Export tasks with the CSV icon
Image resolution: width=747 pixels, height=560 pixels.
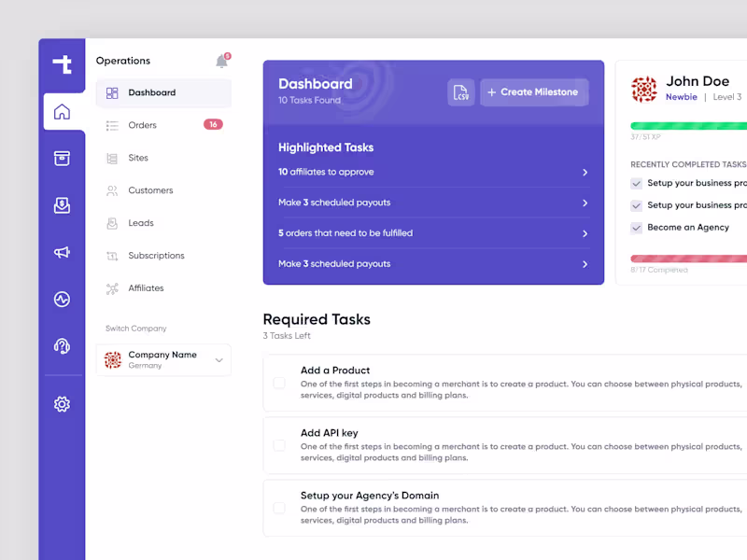click(x=461, y=92)
